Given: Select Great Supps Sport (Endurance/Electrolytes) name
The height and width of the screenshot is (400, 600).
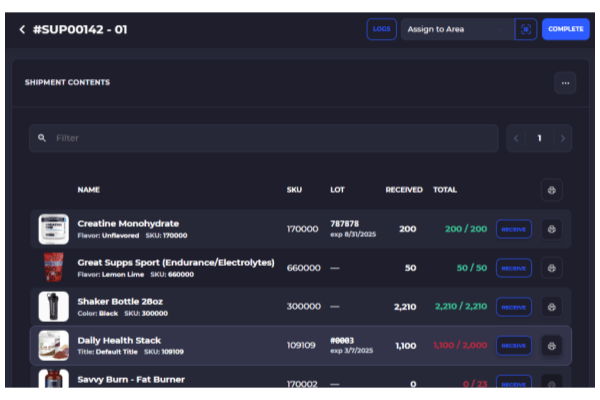Looking at the screenshot, I should pyautogui.click(x=176, y=263).
